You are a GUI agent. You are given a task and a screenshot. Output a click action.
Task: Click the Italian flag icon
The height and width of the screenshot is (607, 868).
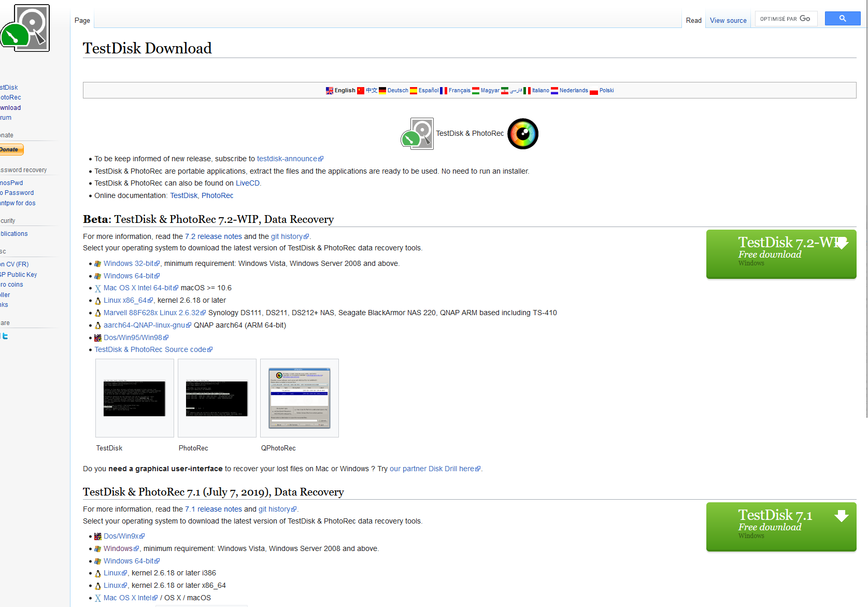click(x=527, y=91)
